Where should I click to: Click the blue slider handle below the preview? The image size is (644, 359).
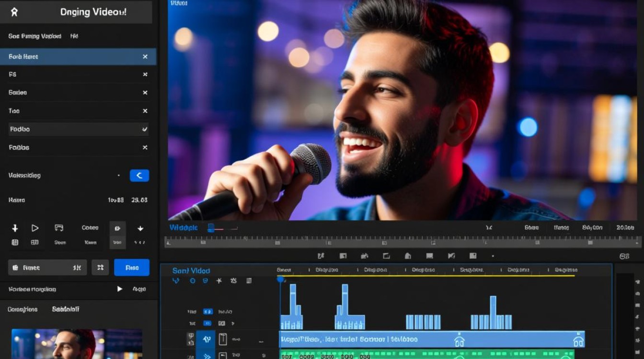pyautogui.click(x=211, y=228)
